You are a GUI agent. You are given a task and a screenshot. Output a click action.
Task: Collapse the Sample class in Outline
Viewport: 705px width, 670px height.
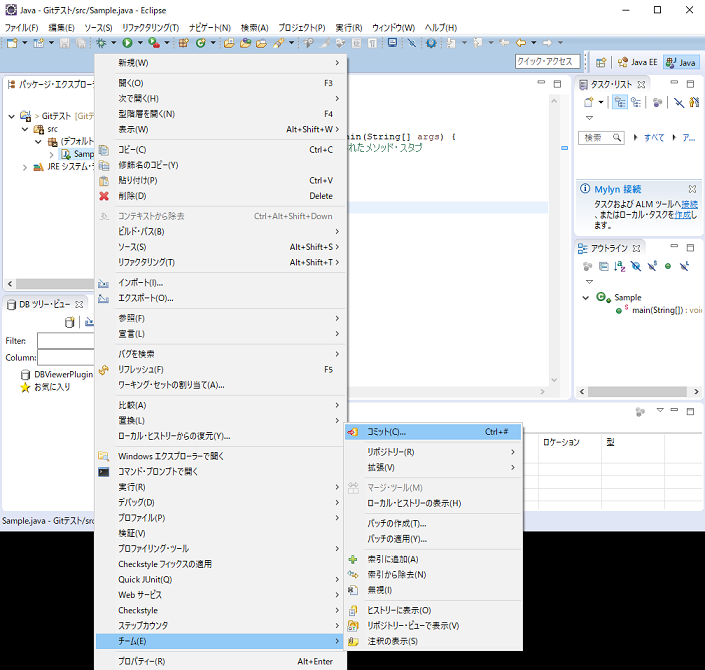point(588,297)
